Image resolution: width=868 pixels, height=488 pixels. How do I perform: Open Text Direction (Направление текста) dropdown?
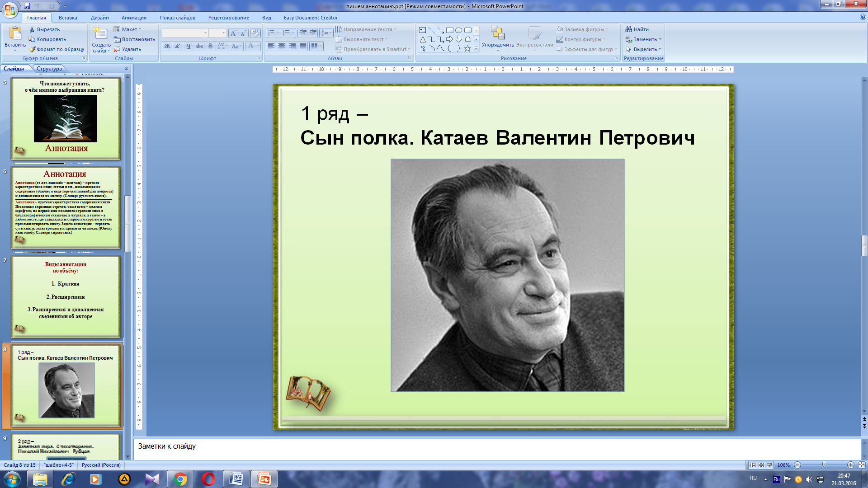pos(366,29)
